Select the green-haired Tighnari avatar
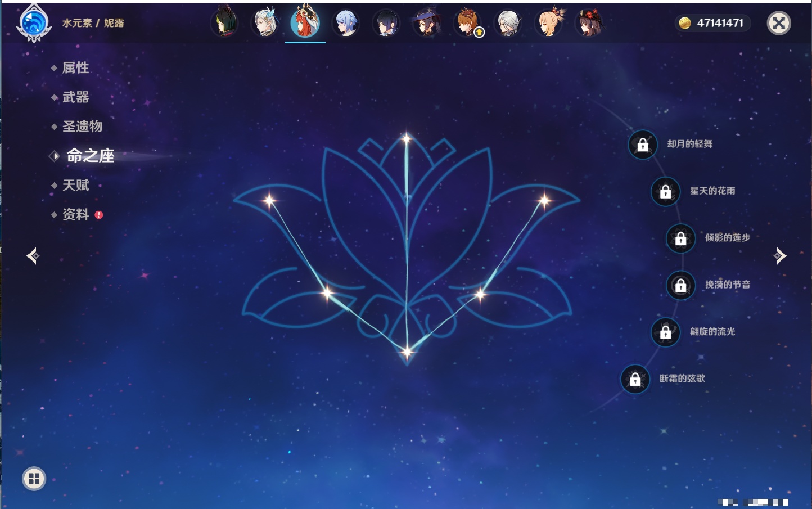812x509 pixels. (x=224, y=23)
